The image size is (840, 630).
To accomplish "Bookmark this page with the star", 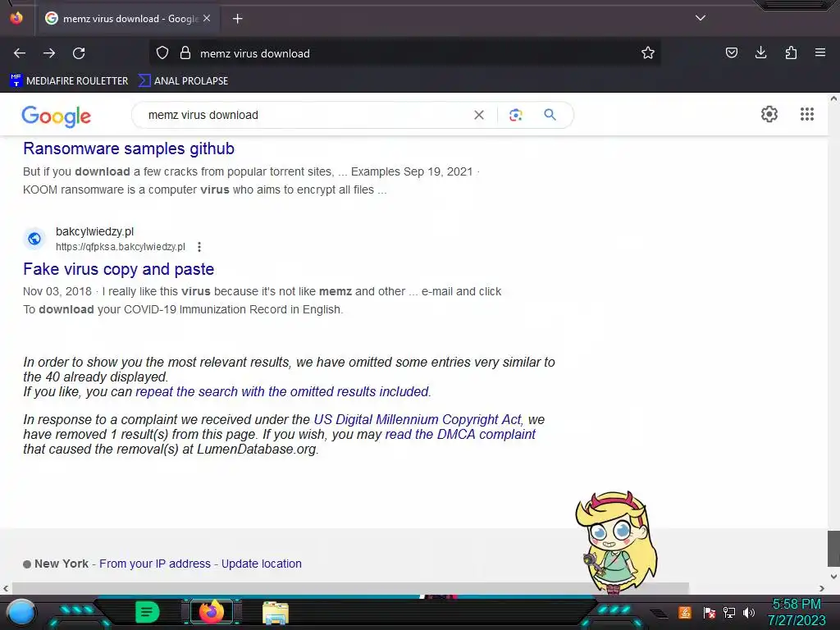I will tap(648, 53).
